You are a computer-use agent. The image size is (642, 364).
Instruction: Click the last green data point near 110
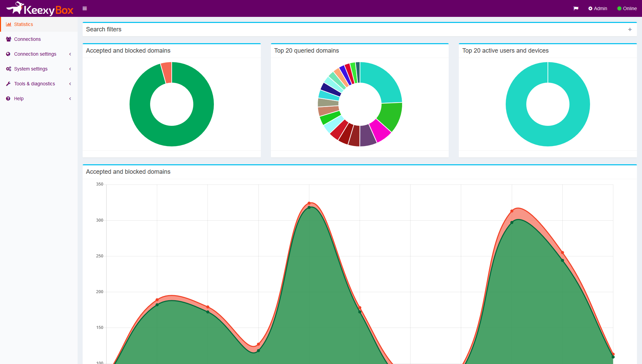(613, 357)
